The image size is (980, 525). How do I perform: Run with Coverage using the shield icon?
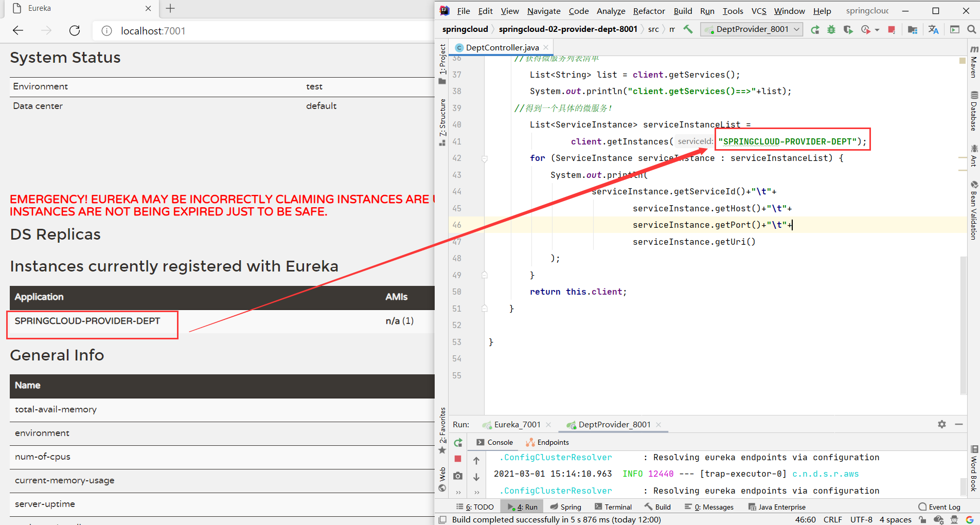[848, 30]
